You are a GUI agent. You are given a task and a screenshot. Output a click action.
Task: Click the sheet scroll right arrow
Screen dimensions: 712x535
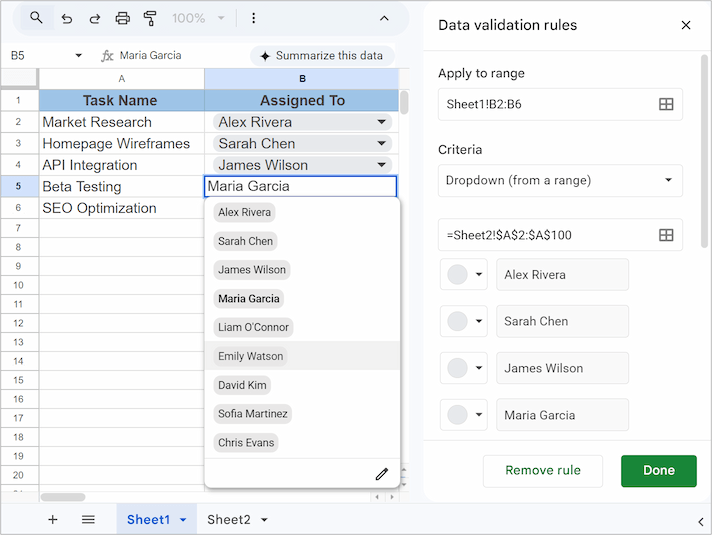(x=392, y=497)
